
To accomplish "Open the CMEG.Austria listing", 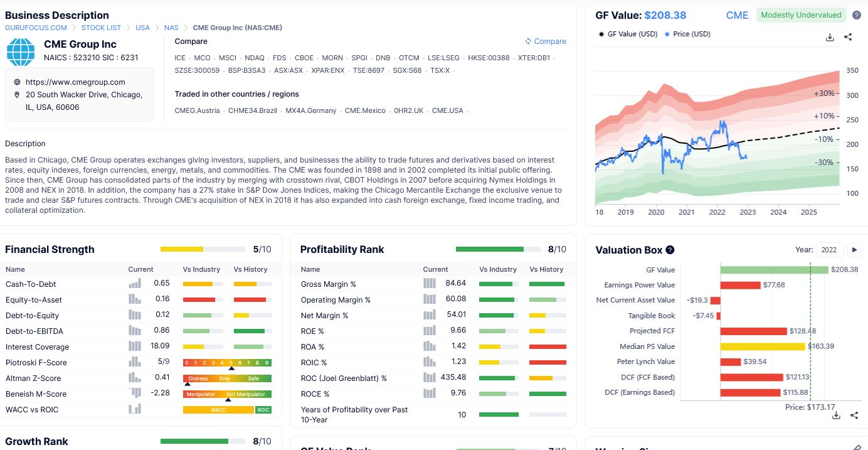I will [197, 110].
